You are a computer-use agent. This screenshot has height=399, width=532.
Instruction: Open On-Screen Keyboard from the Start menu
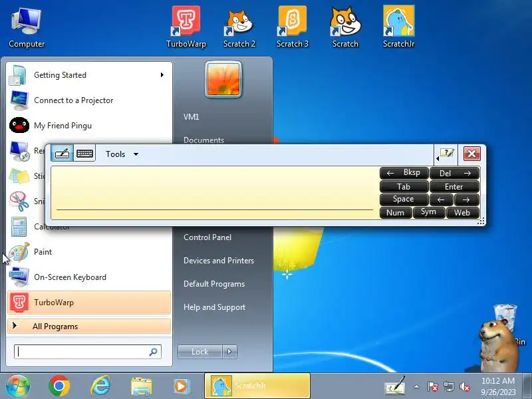pyautogui.click(x=88, y=277)
